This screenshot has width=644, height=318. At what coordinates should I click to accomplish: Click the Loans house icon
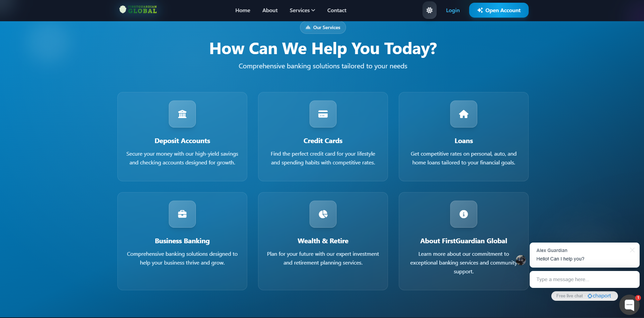coord(464,114)
